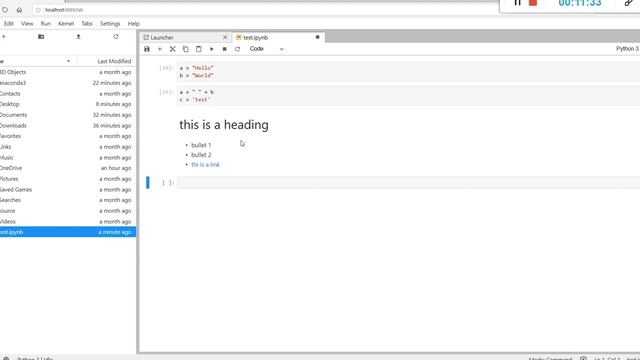Toggle name column sort arrow
The width and height of the screenshot is (640, 360).
pos(68,61)
